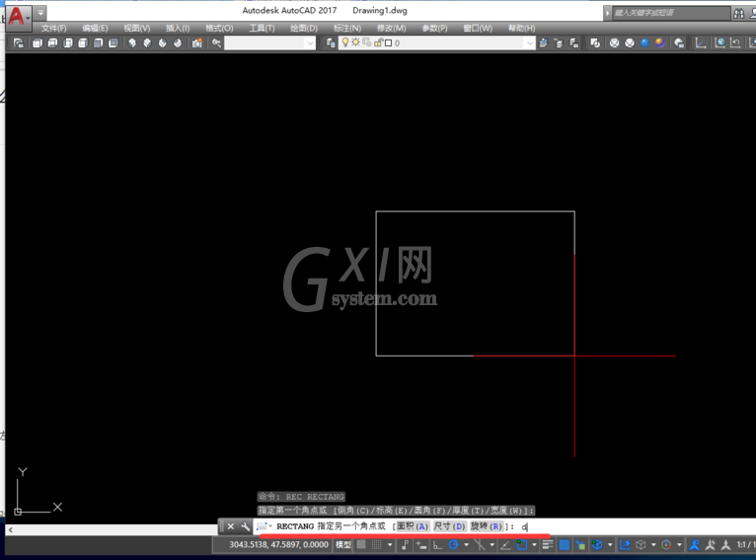Select the Back view cube icon
756x560 pixels.
(x=113, y=43)
